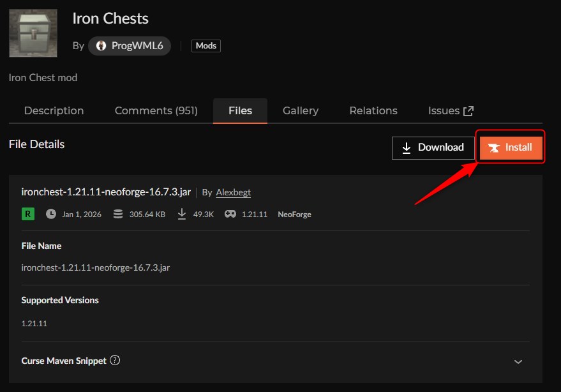
Task: Click the Mods category badge
Action: pyautogui.click(x=206, y=45)
